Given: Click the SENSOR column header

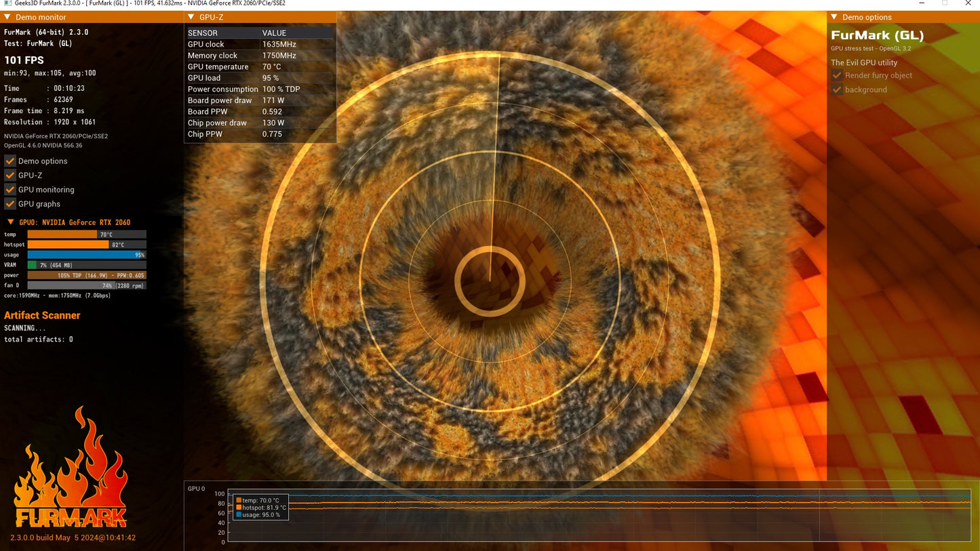Looking at the screenshot, I should pos(203,33).
